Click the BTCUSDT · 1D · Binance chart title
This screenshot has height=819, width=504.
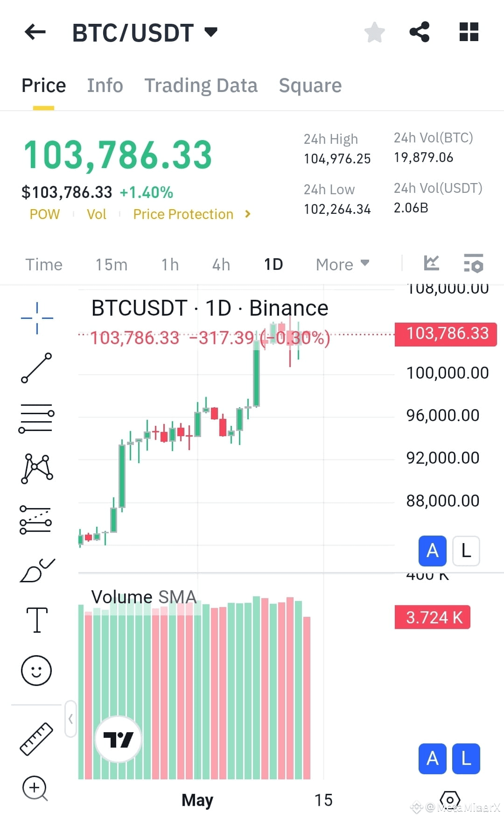click(210, 308)
